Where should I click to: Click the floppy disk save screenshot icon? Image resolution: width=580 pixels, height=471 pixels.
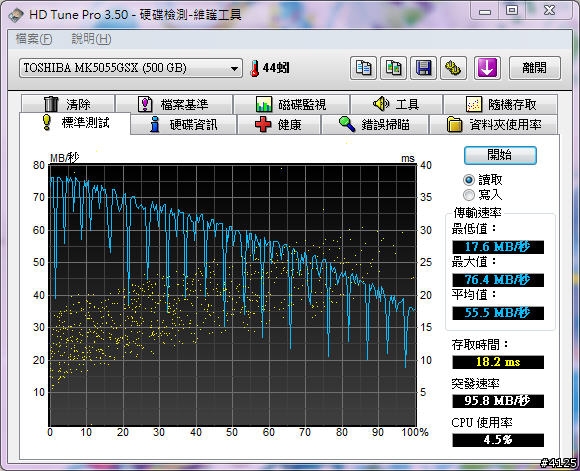(x=424, y=68)
